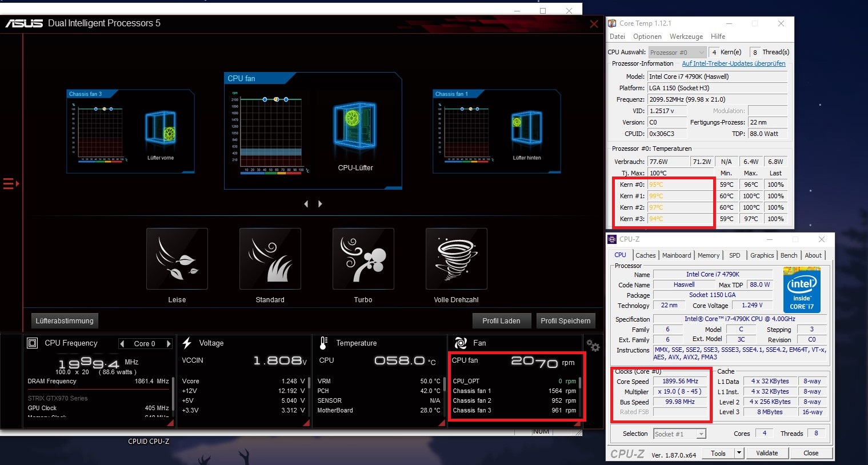Click the Lüfter vorne case image

161,129
